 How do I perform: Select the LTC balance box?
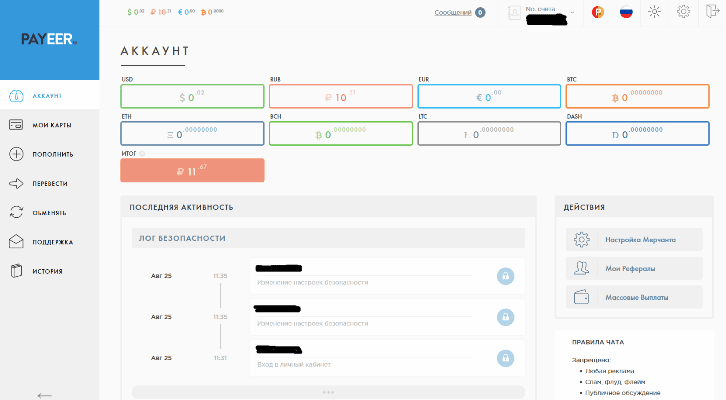coord(489,133)
